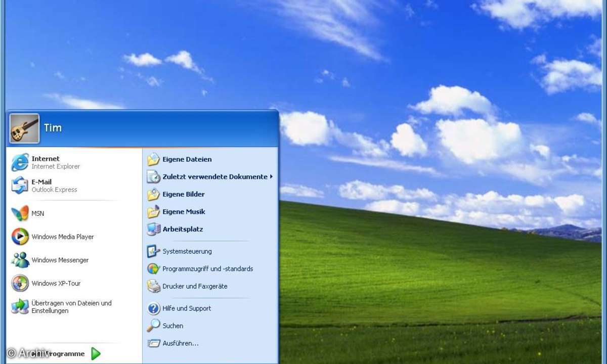Open the Eigene Dateien folder icon
The height and width of the screenshot is (364, 607).
[153, 159]
